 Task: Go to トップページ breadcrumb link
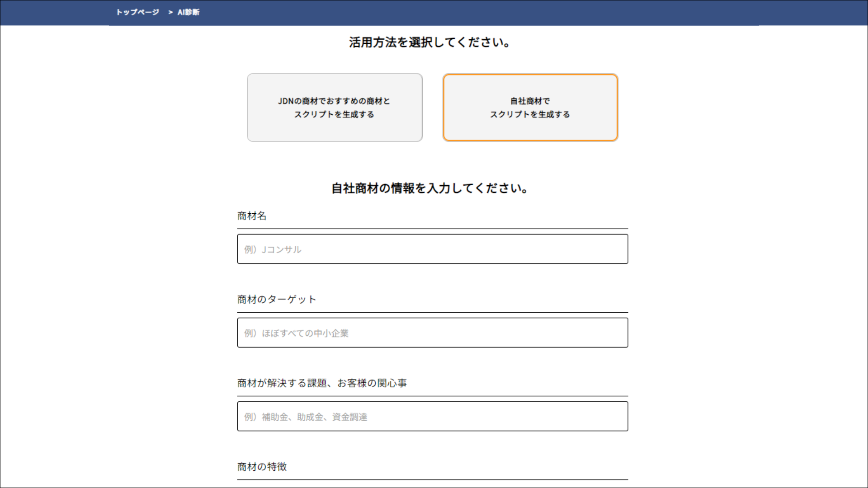(137, 12)
